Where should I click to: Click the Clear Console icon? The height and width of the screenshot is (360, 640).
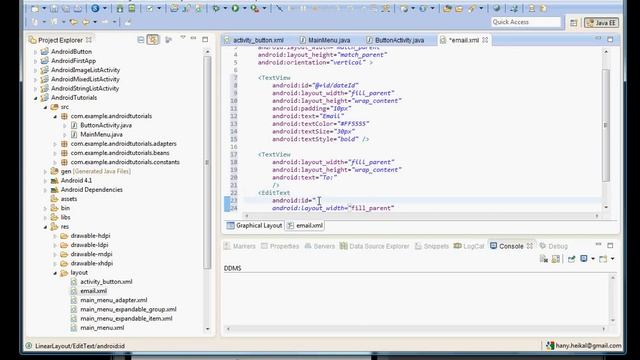click(544, 259)
